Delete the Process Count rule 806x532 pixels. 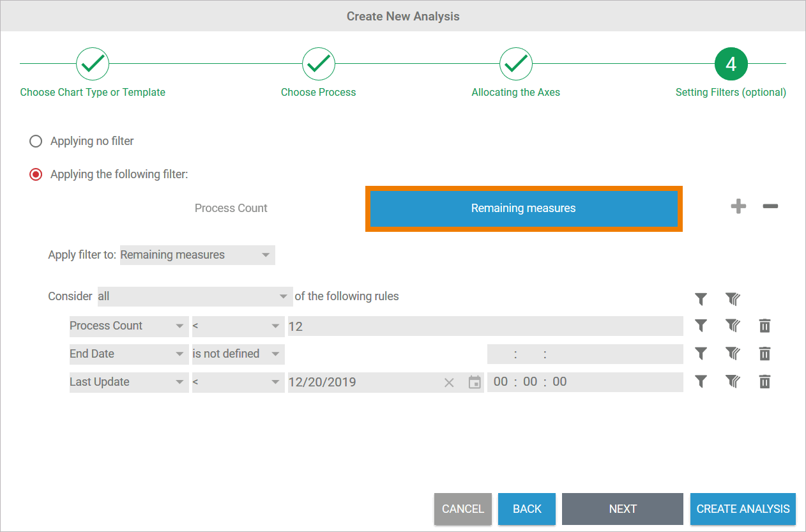tap(764, 326)
